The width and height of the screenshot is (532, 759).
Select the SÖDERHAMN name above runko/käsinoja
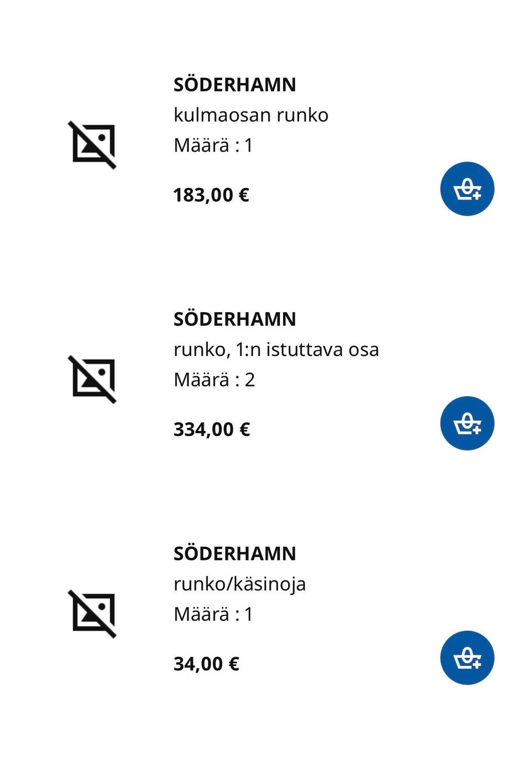tap(234, 554)
